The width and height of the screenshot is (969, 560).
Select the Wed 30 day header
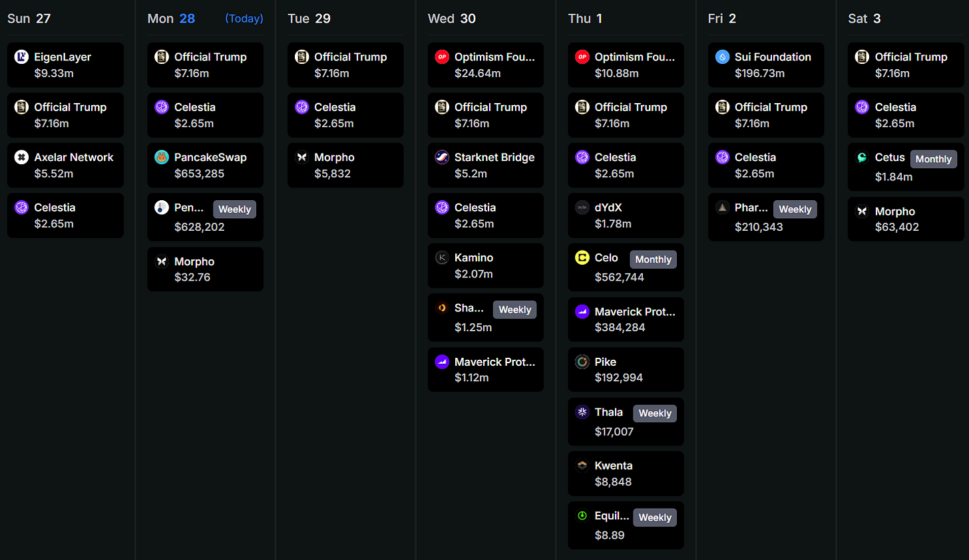pos(452,19)
